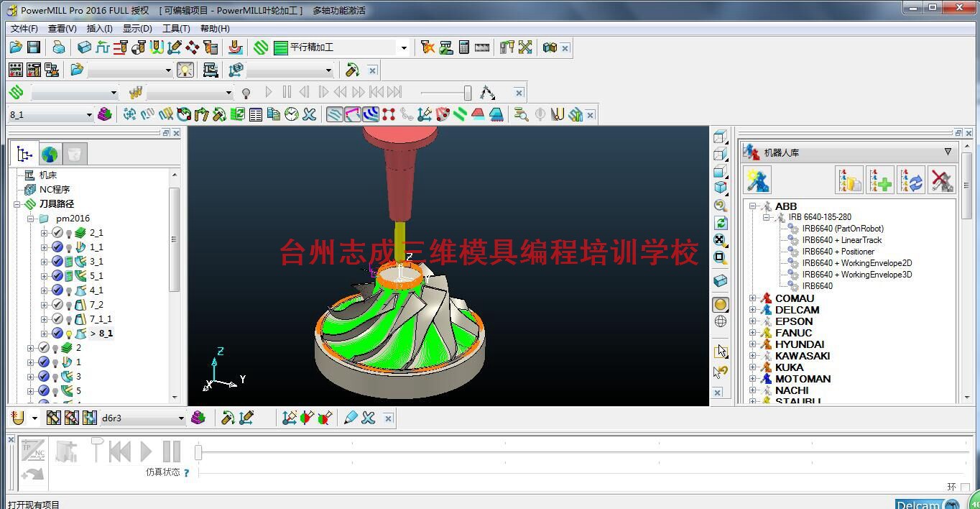Toggle the checkmark of toolpath 5_1
Image resolution: width=980 pixels, height=509 pixels.
coord(57,276)
